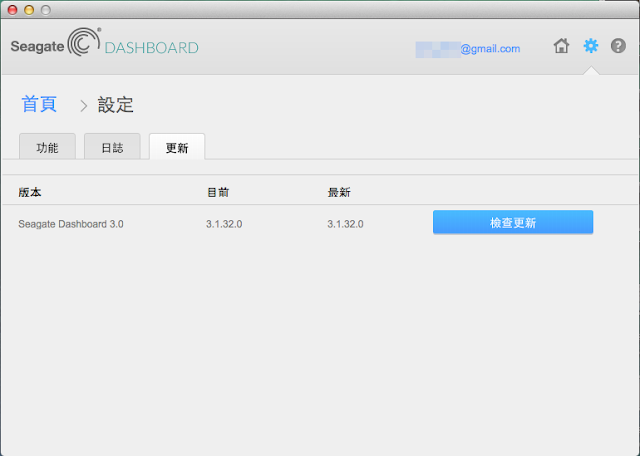Click the 目前 column header
The width and height of the screenshot is (640, 456).
(218, 192)
